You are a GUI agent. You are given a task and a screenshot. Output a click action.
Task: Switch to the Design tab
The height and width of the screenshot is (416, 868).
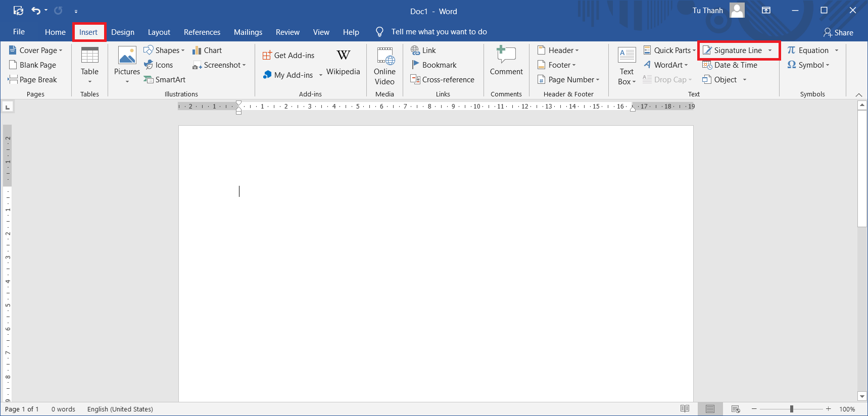tap(123, 32)
